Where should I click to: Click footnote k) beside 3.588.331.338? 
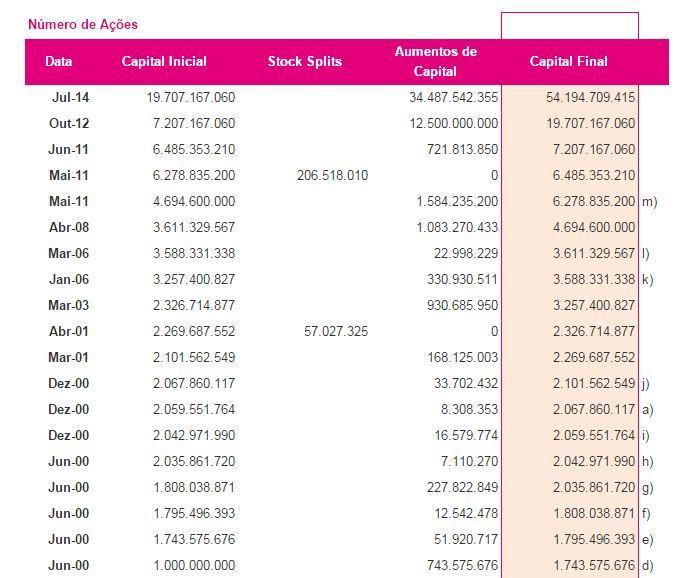click(x=647, y=279)
